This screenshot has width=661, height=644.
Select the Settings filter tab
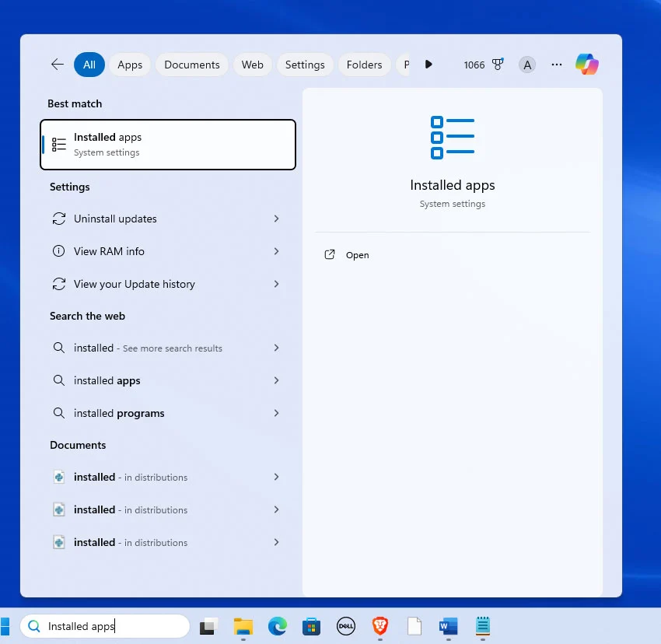coord(305,65)
